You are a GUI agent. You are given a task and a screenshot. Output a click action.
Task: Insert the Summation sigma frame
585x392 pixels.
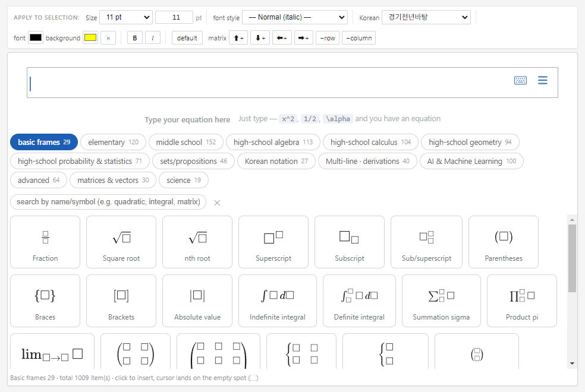[x=441, y=301]
